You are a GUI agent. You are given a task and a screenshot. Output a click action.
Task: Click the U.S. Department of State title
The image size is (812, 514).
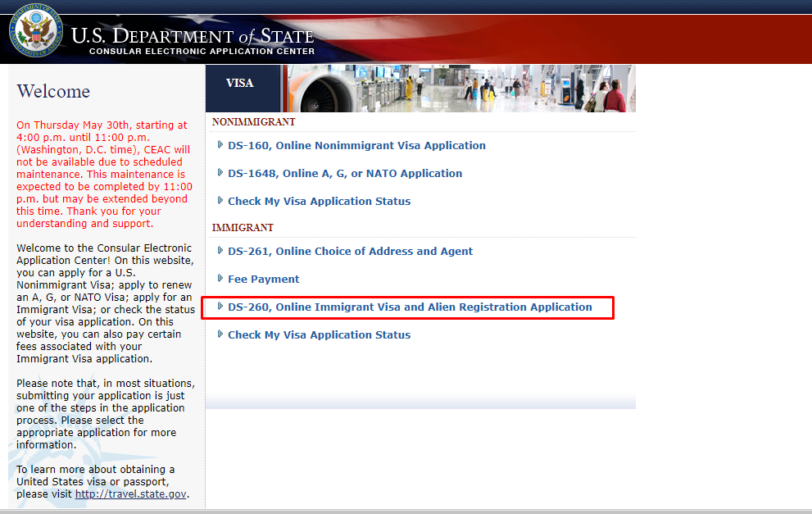coord(193,36)
